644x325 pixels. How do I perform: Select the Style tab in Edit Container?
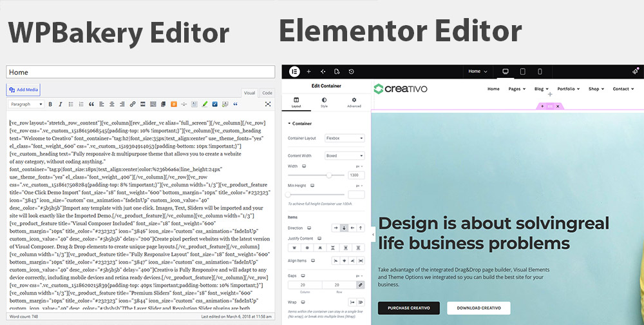click(x=324, y=103)
